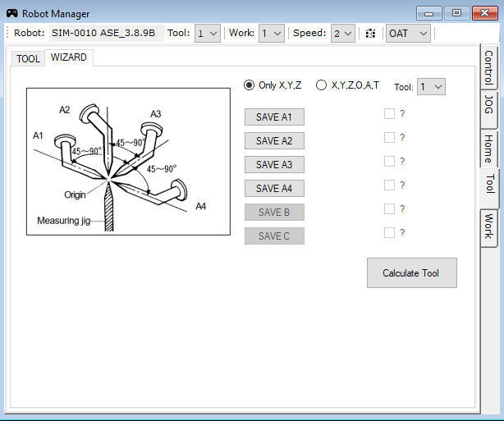Click the tool calibration diagram image
This screenshot has height=421, width=504.
click(128, 162)
